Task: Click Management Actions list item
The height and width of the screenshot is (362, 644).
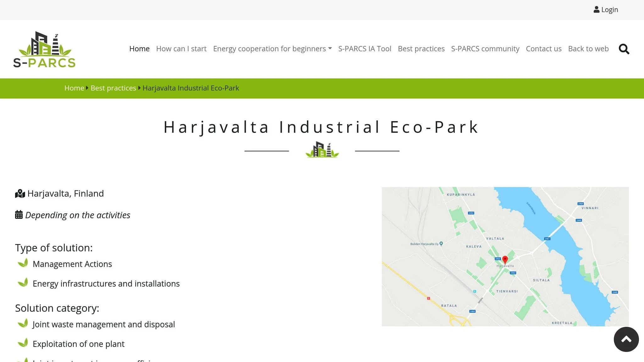Action: tap(72, 264)
